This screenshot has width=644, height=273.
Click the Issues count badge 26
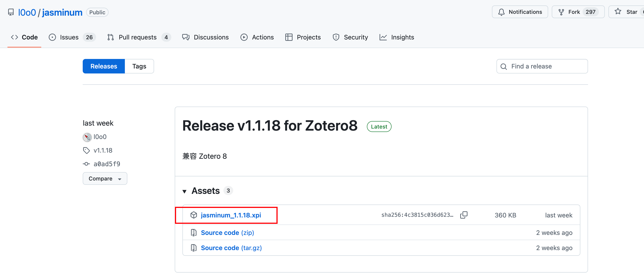tap(89, 37)
